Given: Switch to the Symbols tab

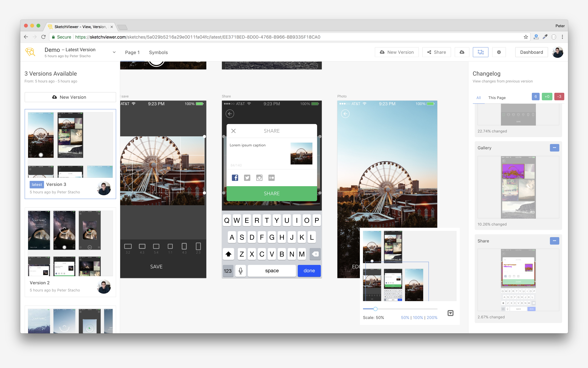Looking at the screenshot, I should [158, 52].
